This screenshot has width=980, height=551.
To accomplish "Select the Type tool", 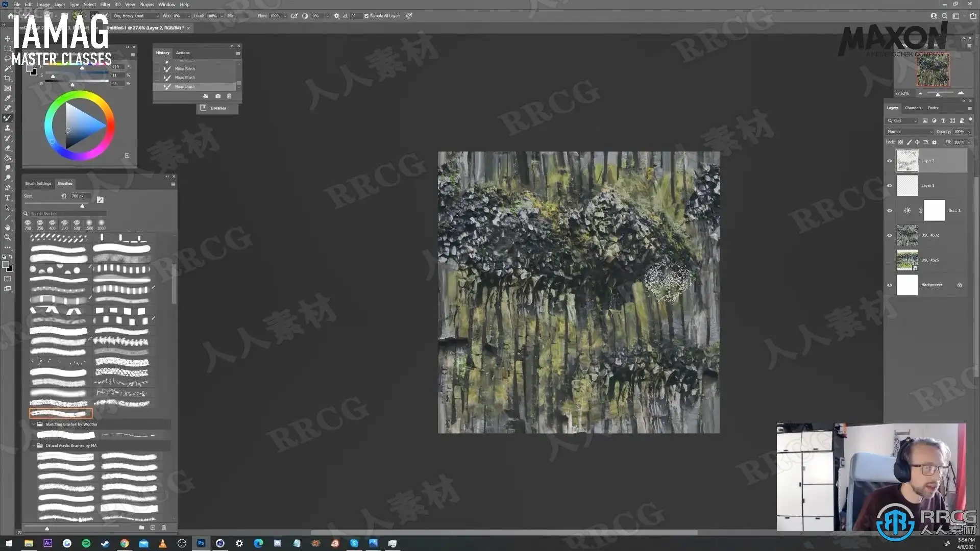I will (x=8, y=198).
